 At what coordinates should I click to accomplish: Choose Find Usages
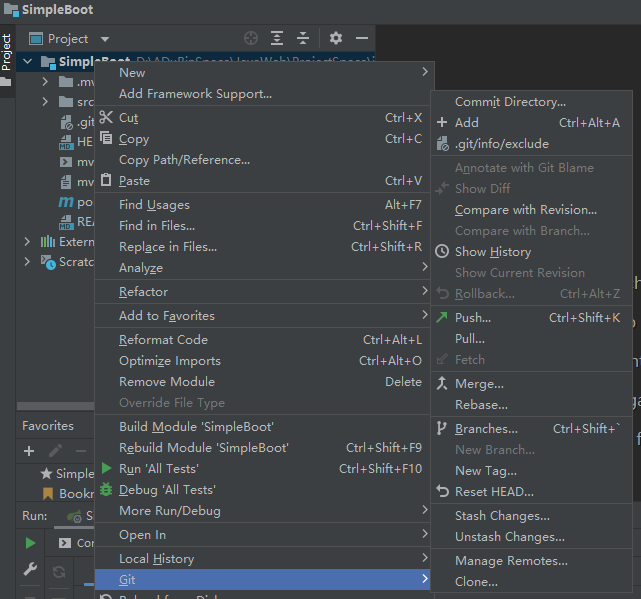(262, 204)
